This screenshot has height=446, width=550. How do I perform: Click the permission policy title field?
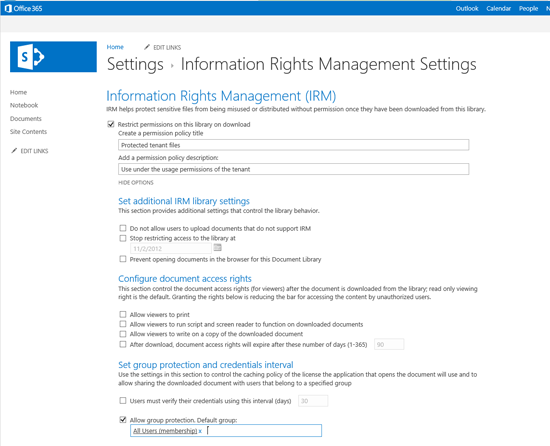click(x=294, y=145)
